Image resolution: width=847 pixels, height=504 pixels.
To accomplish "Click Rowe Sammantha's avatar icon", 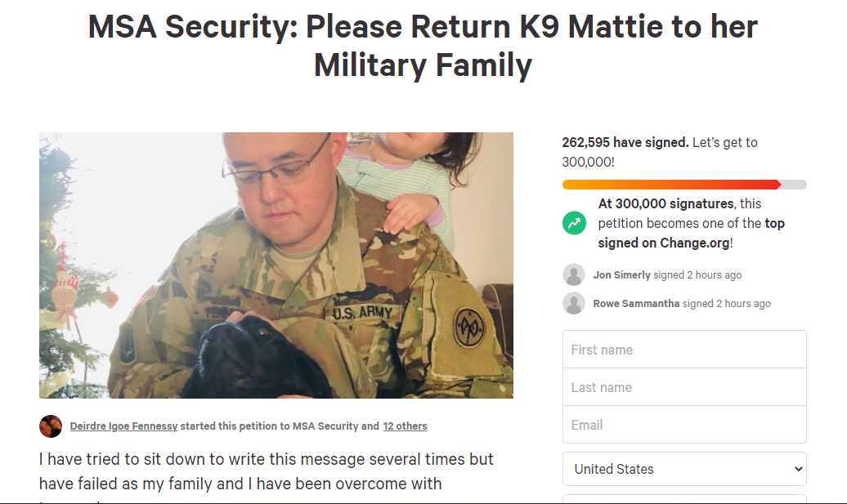I will pyautogui.click(x=574, y=303).
